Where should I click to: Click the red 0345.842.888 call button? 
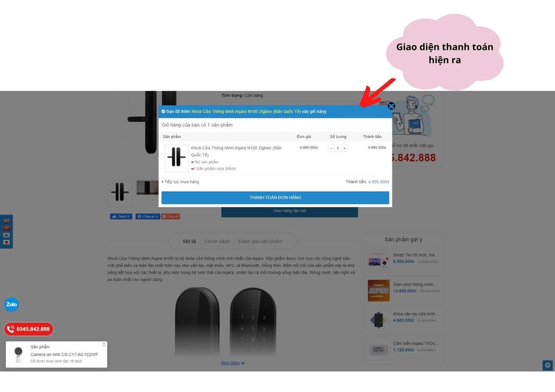click(29, 329)
